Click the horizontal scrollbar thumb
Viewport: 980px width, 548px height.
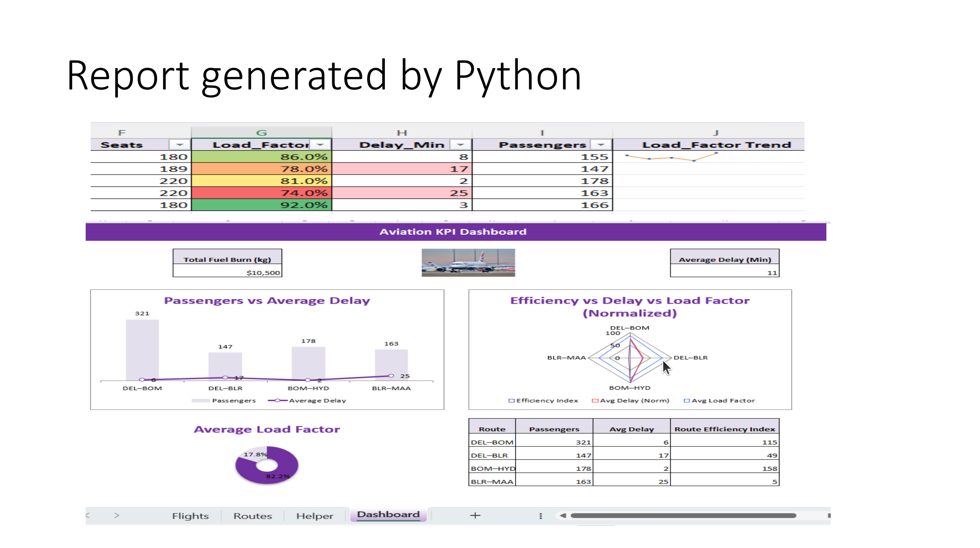[683, 515]
